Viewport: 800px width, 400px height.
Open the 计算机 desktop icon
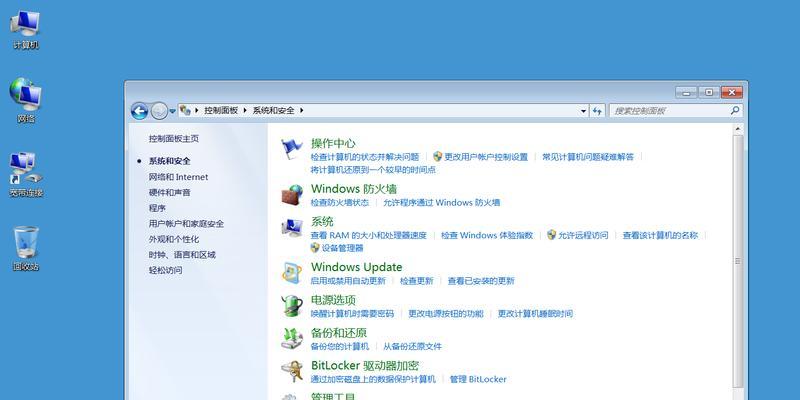click(x=25, y=30)
